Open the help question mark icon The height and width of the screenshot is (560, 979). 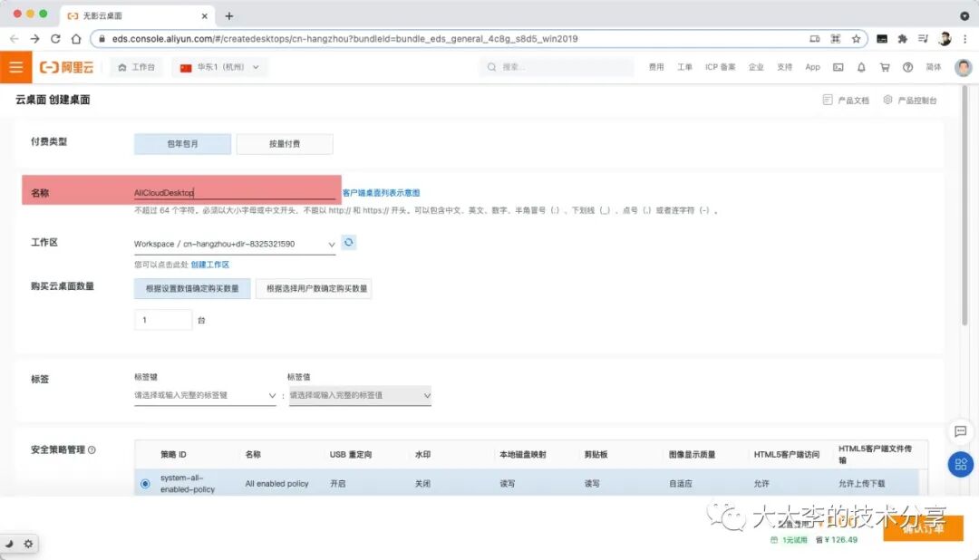907,67
